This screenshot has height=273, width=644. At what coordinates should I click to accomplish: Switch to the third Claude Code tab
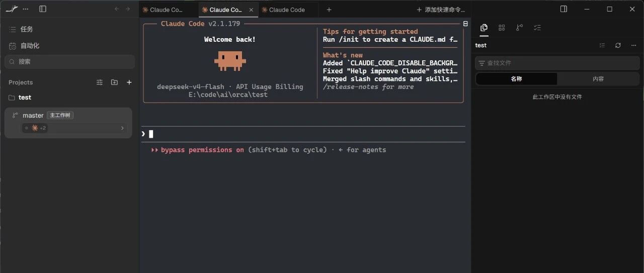pos(288,10)
